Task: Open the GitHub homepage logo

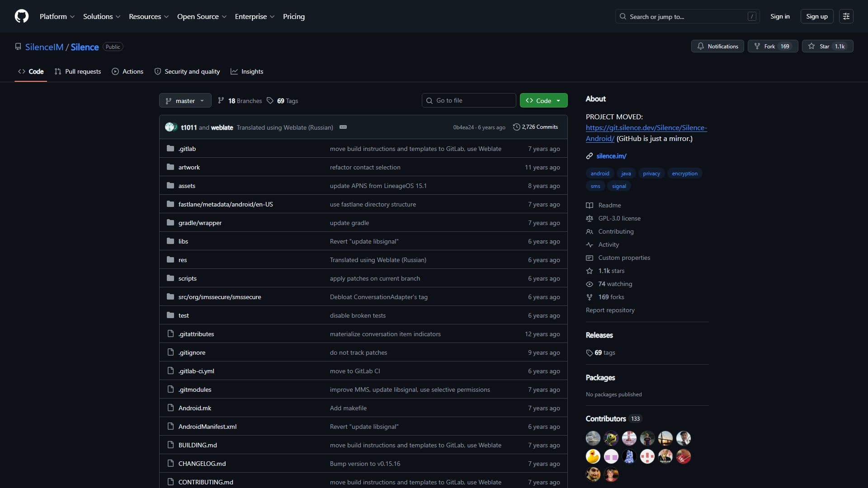Action: [22, 16]
